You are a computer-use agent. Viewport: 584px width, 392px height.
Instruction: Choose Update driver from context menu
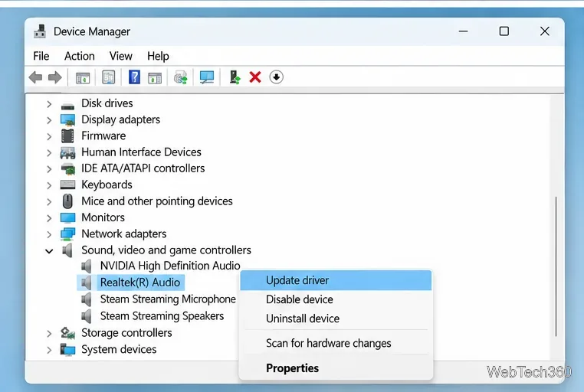(336, 280)
